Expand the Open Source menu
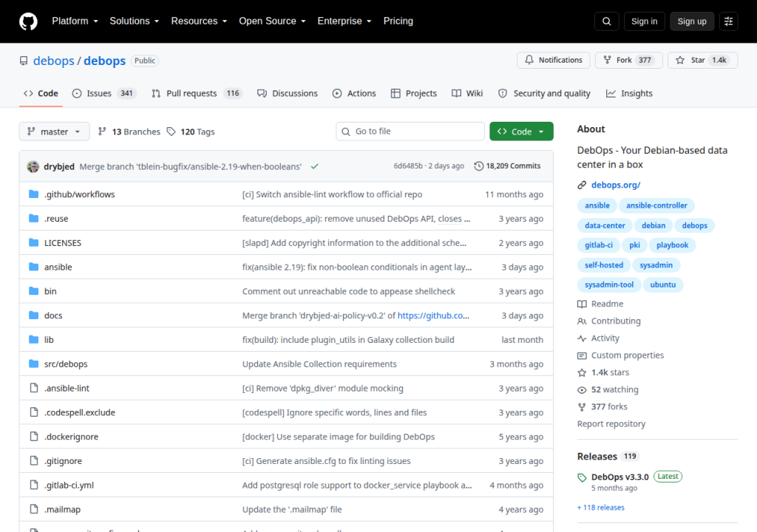This screenshot has width=757, height=532. point(272,21)
